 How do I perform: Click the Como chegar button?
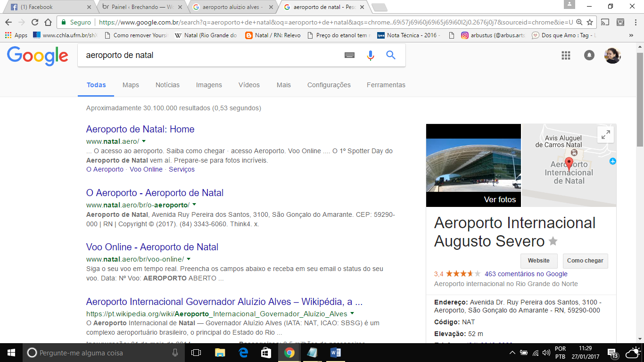coord(585,261)
